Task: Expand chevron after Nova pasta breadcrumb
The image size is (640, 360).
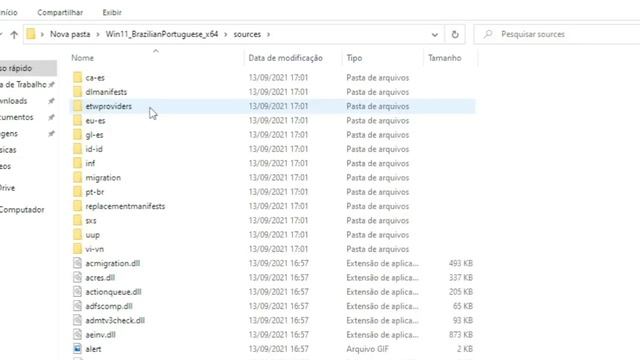Action: (x=98, y=35)
